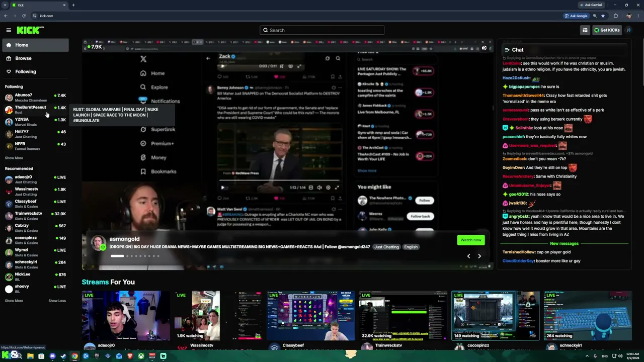Select first featured carousel indicator

click(x=117, y=256)
